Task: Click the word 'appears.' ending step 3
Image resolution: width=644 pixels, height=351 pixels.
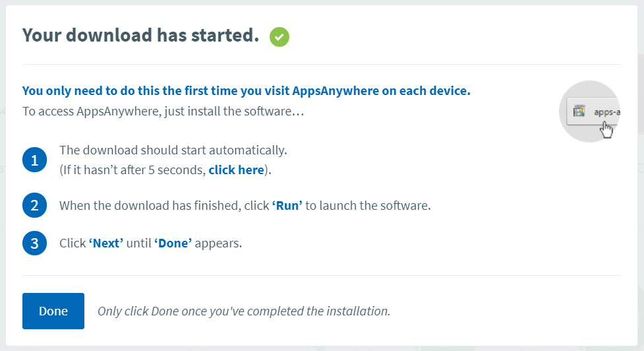Action: [219, 243]
